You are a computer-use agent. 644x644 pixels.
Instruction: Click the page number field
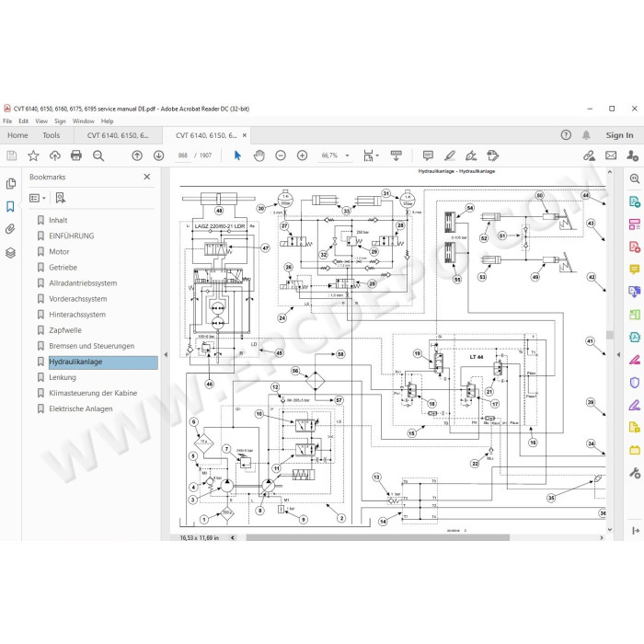183,155
